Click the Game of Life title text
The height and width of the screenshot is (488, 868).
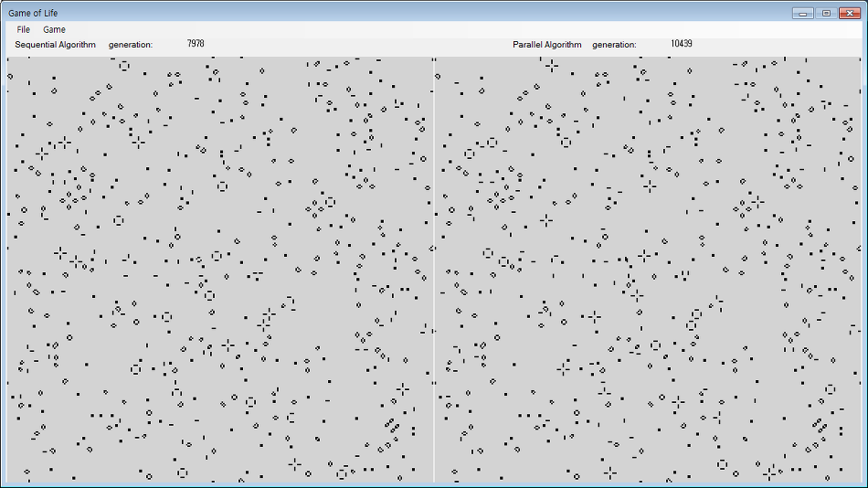tap(33, 13)
